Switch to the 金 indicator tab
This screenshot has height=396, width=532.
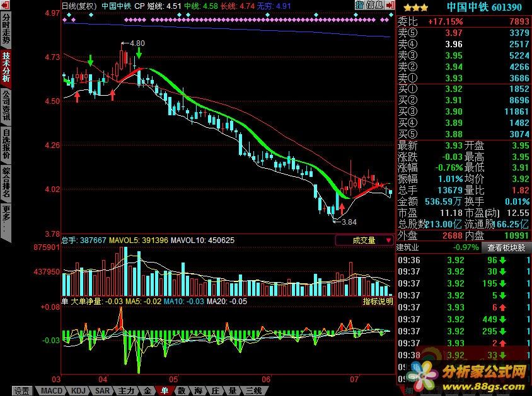[147, 391]
